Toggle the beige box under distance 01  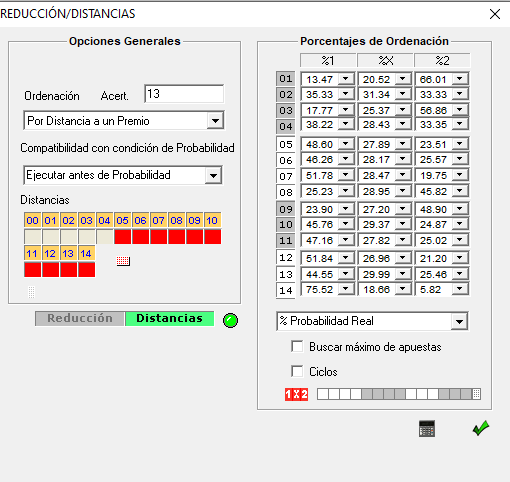point(51,237)
